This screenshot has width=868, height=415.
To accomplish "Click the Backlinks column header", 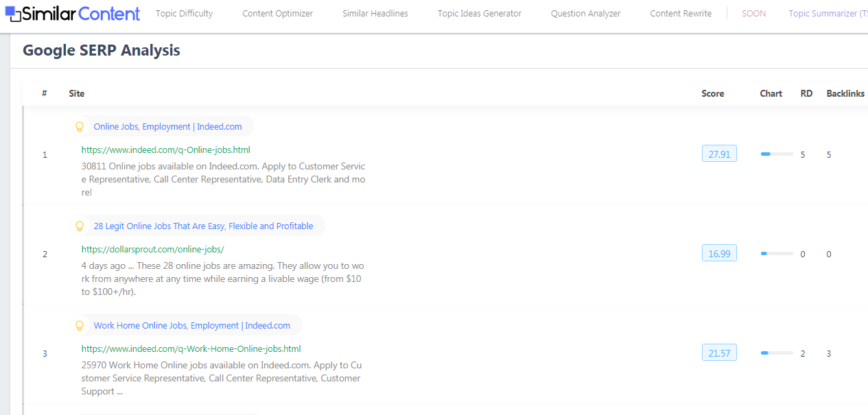I will (845, 93).
